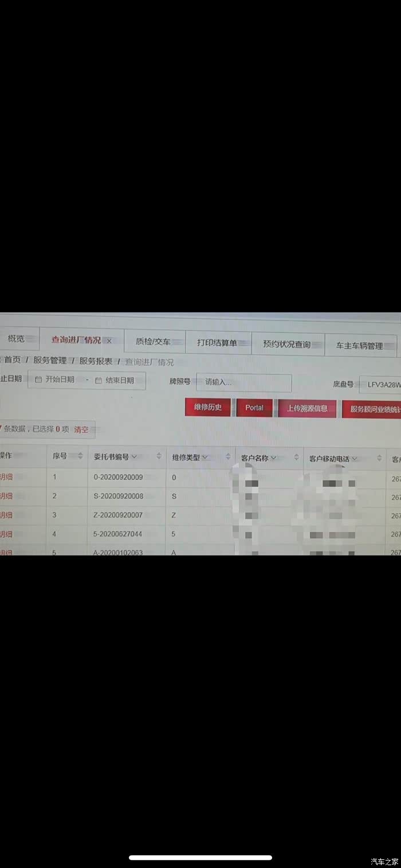Open 明细 for row 0-20200920009
401x868 pixels.
6,477
